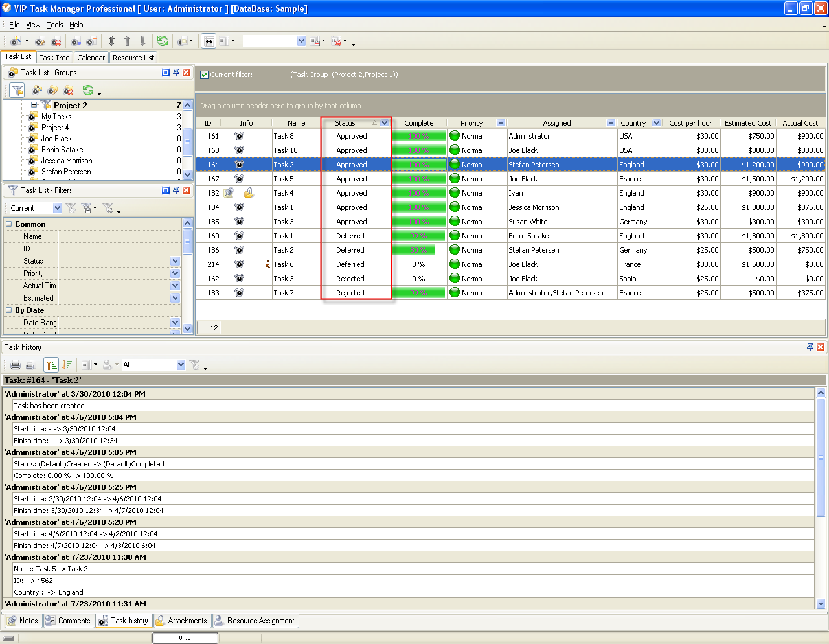829x644 pixels.
Task: Click the green refresh icon in main toolbar
Action: coord(162,41)
